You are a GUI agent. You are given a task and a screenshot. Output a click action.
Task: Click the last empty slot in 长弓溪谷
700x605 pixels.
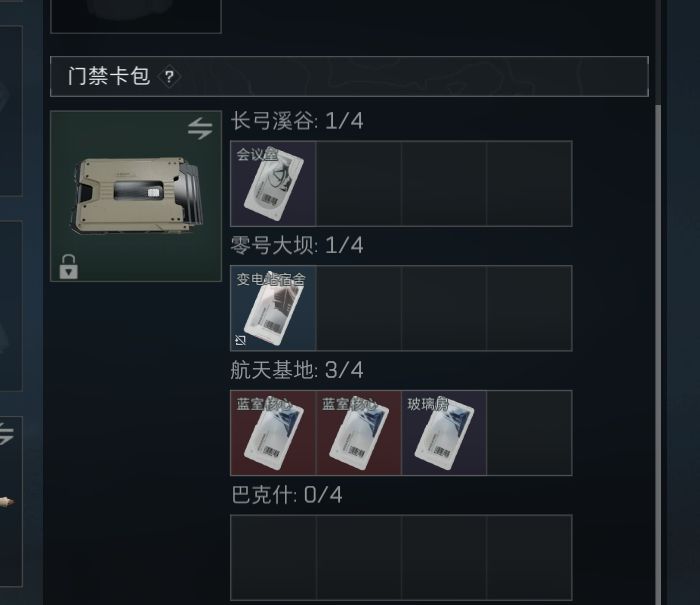pyautogui.click(x=529, y=184)
